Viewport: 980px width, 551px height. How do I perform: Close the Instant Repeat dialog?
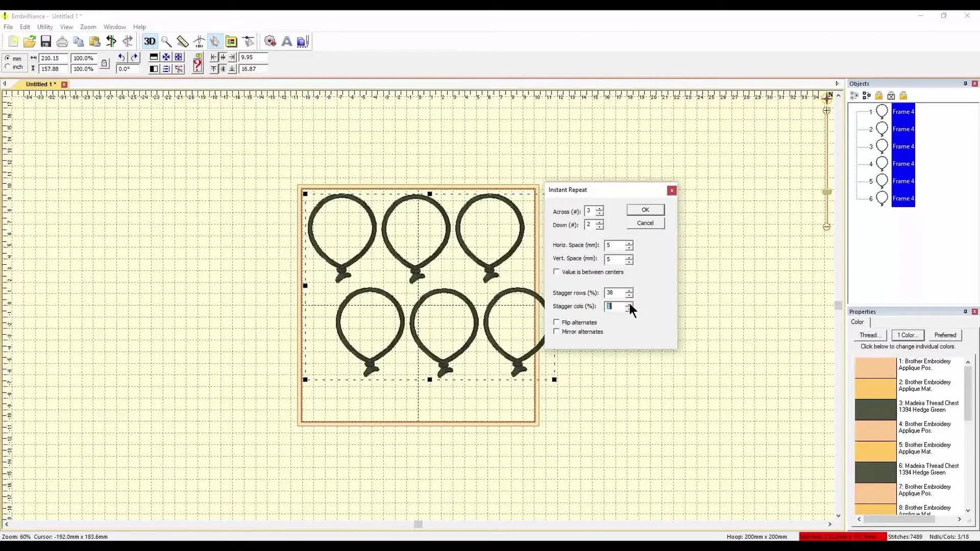click(x=671, y=190)
